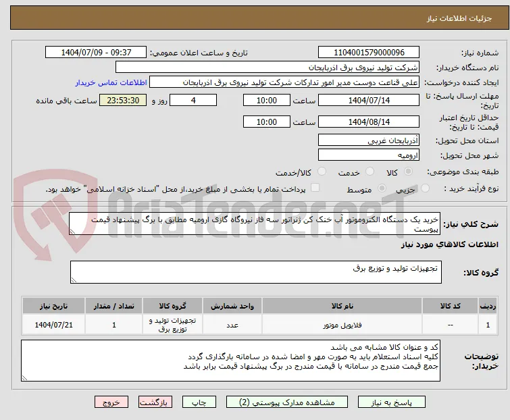Toggle the اسناد خزانه اسلامی payment checkbox
The height and width of the screenshot is (420, 510).
coord(315,188)
